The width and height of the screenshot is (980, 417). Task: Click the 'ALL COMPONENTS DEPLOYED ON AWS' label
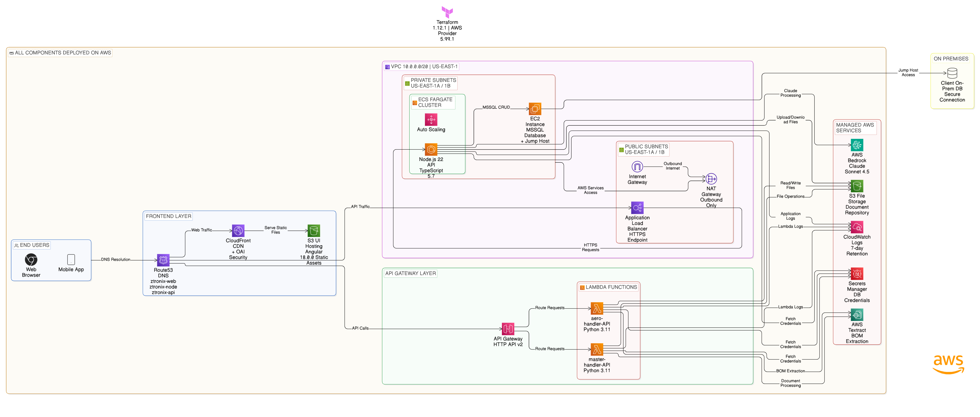pyautogui.click(x=60, y=53)
